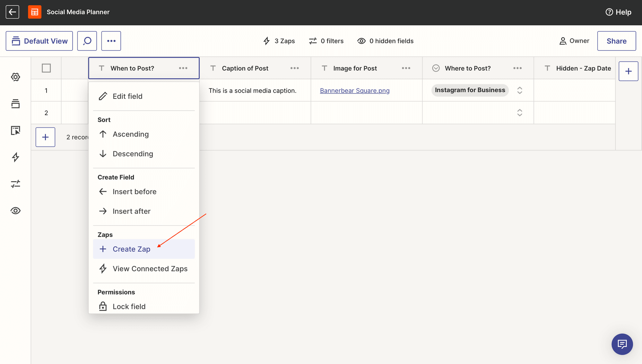642x364 pixels.
Task: Select View Connected Zaps option
Action: click(x=150, y=268)
